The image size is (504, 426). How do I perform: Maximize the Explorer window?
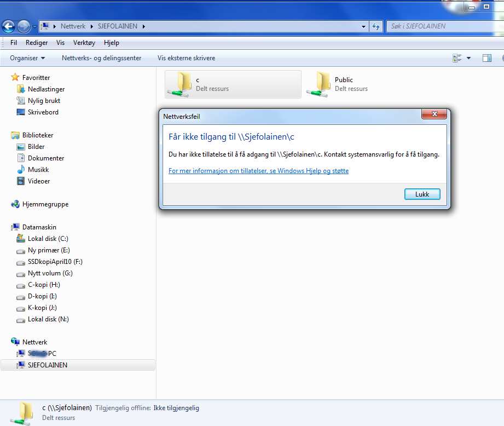(x=486, y=7)
